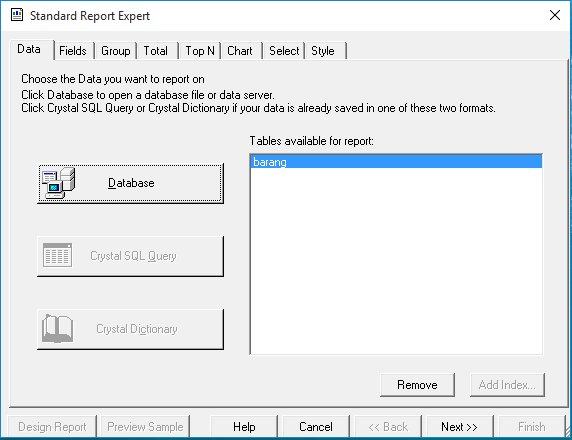Click the Crystal Dictionary book icon

point(58,328)
